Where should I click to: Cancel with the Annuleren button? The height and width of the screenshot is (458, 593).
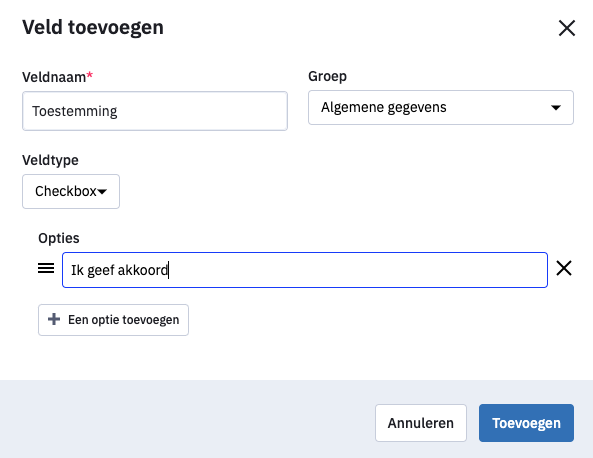(421, 423)
